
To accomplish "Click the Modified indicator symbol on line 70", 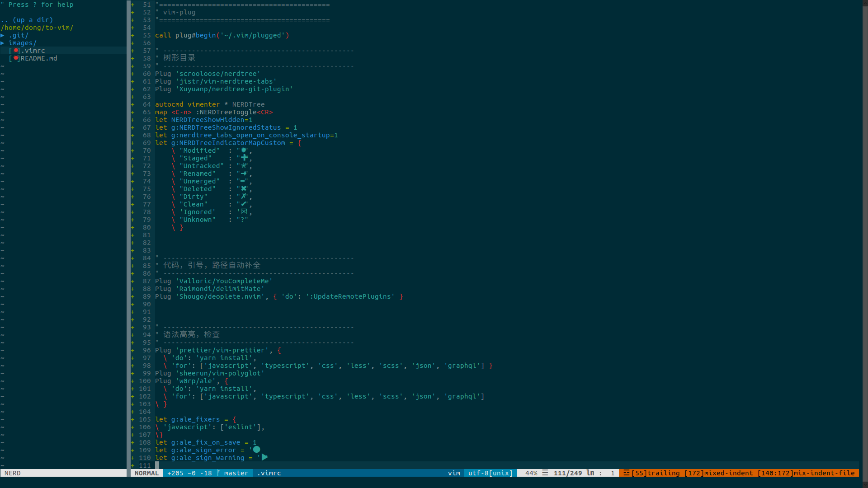I will [x=244, y=150].
